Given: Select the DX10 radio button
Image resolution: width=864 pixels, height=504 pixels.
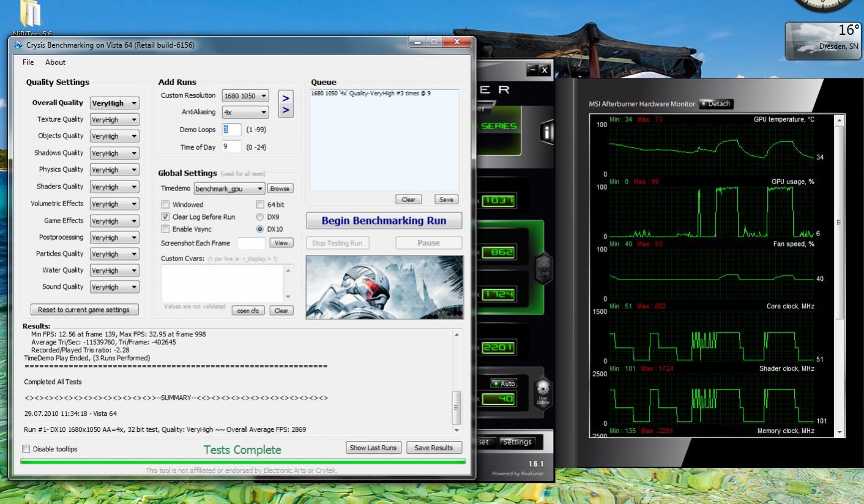Looking at the screenshot, I should point(260,229).
